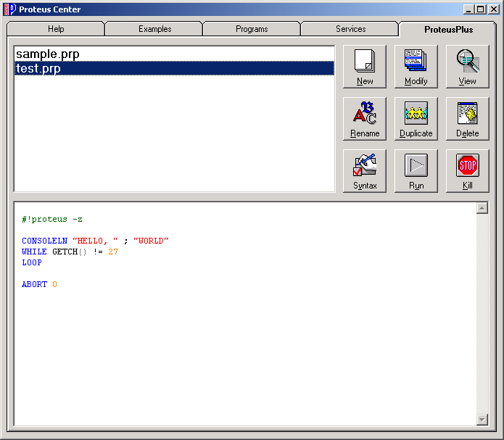
Task: Click the New script icon button
Action: tap(365, 67)
